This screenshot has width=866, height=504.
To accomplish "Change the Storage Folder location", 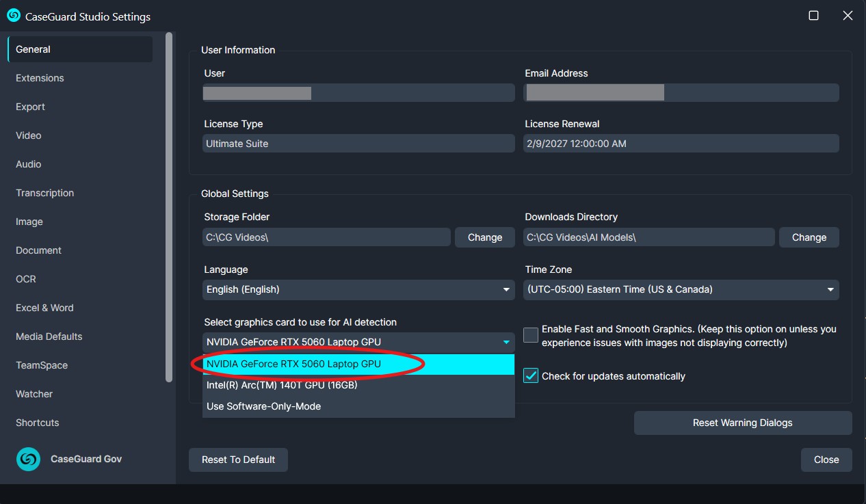I will (x=485, y=237).
